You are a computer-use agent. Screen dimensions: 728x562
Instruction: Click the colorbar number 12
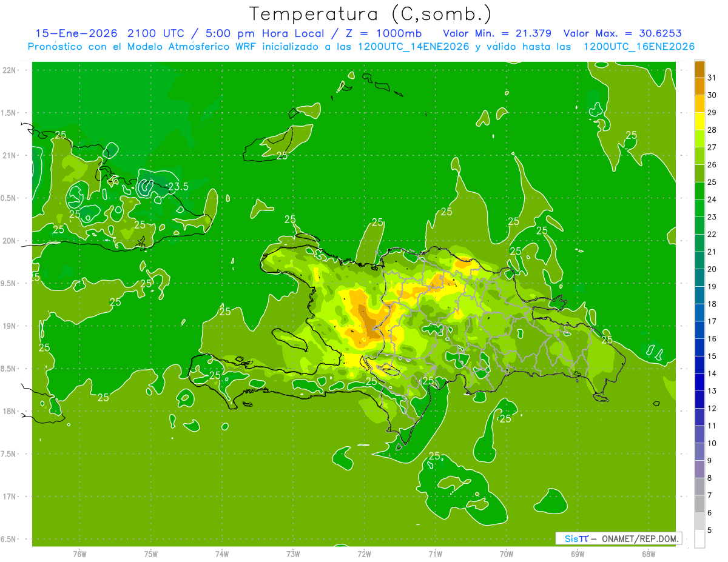[x=712, y=409]
